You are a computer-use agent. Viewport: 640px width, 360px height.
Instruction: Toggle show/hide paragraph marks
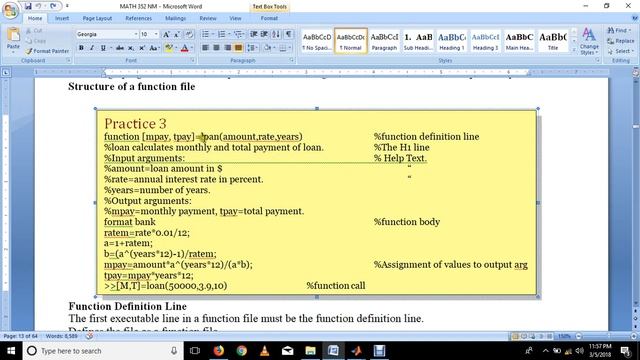pyautogui.click(x=288, y=35)
